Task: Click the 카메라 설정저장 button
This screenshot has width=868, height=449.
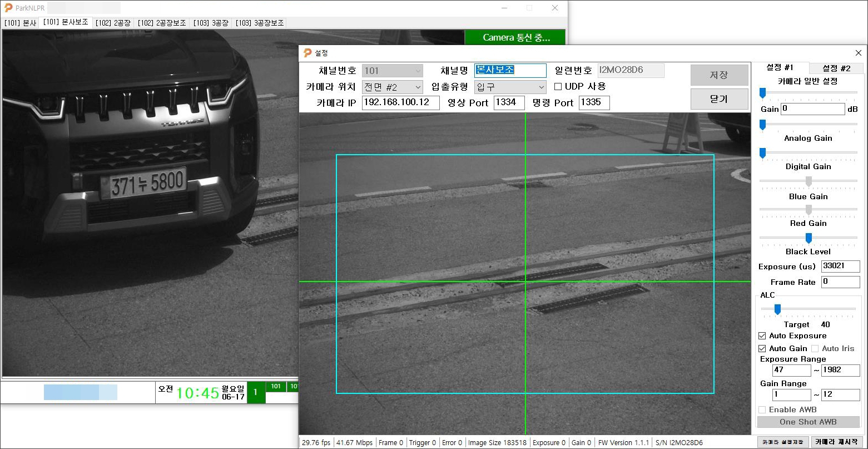Action: [782, 442]
